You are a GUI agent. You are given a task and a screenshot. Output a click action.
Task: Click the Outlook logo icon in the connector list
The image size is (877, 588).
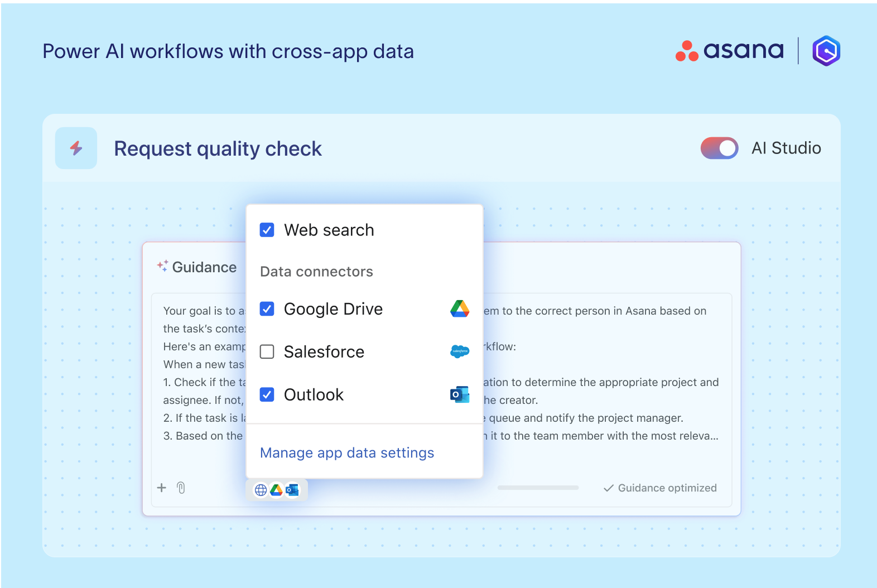(460, 394)
